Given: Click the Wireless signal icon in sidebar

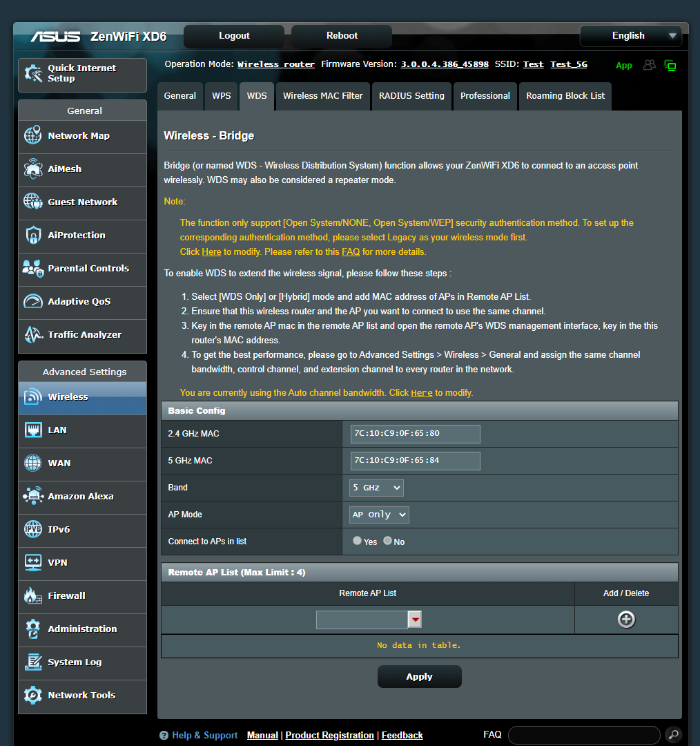Looking at the screenshot, I should (33, 396).
